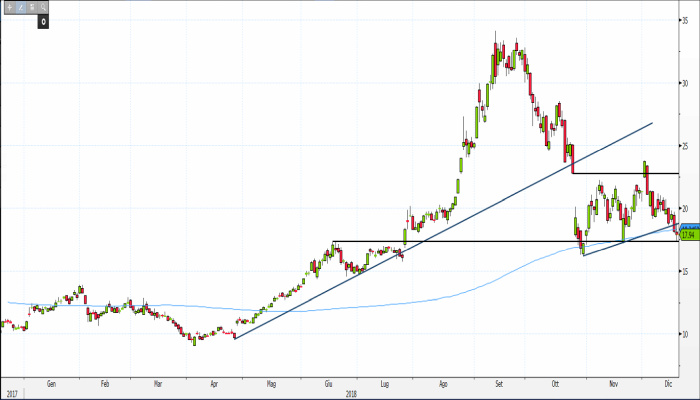The height and width of the screenshot is (400, 700).
Task: Click "Dic" month on time axis
Action: coord(667,383)
